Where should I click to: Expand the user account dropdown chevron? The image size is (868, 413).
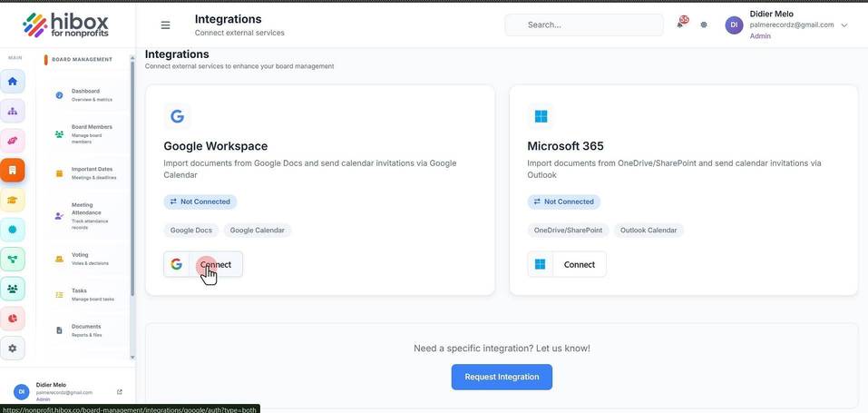pos(844,25)
